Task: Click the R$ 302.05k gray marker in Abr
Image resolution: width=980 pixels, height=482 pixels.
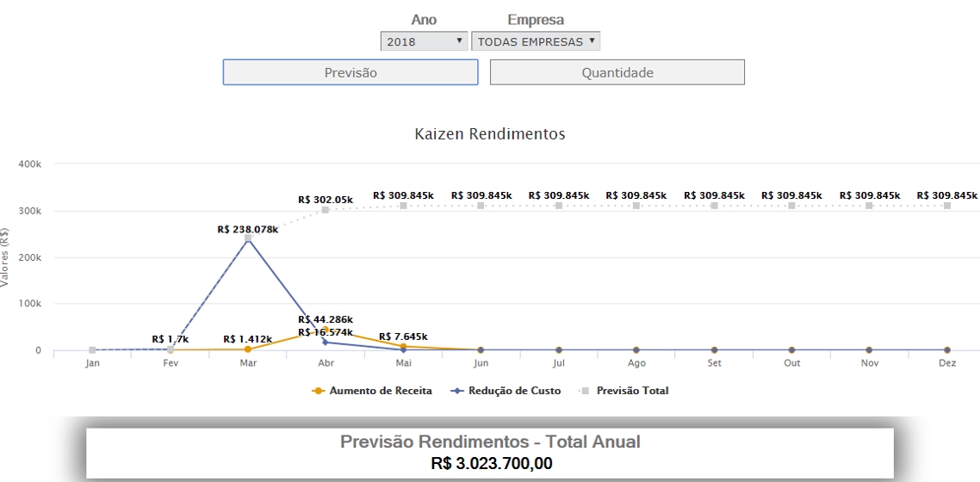Action: coord(326,210)
